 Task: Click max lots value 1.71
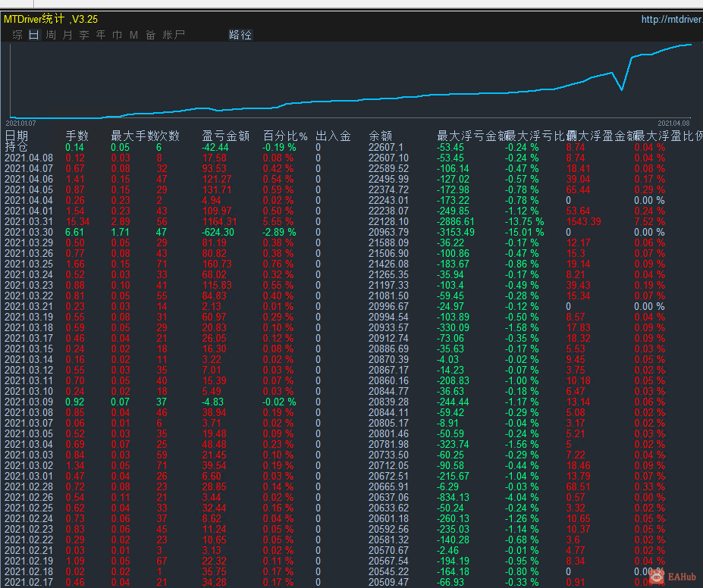[x=120, y=233]
